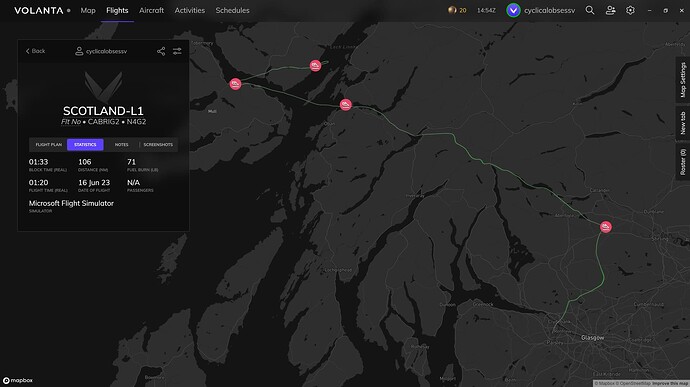Open the settings gear icon
The height and width of the screenshot is (387, 690).
630,10
